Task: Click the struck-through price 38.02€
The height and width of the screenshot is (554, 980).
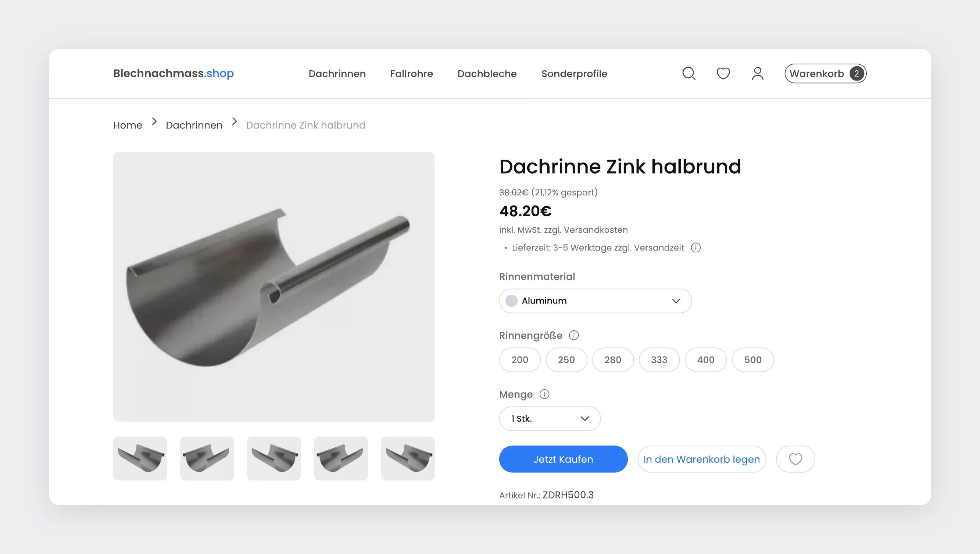Action: (514, 192)
